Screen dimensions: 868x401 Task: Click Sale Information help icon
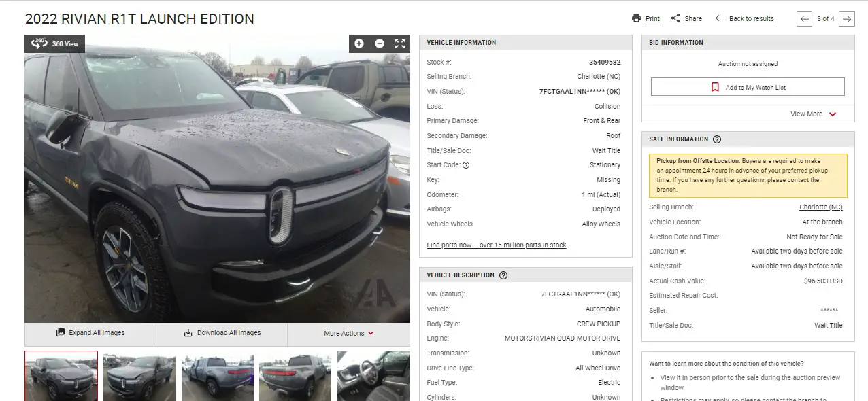coord(717,139)
